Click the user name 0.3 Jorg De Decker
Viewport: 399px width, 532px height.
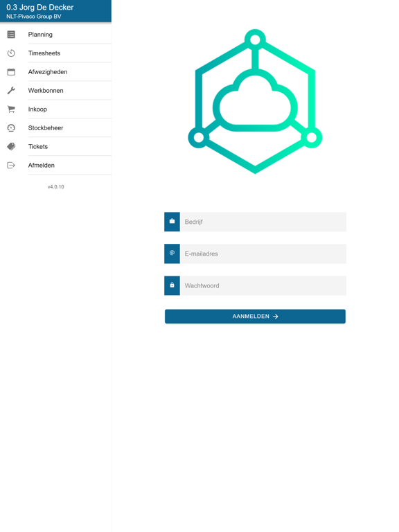[x=40, y=7]
